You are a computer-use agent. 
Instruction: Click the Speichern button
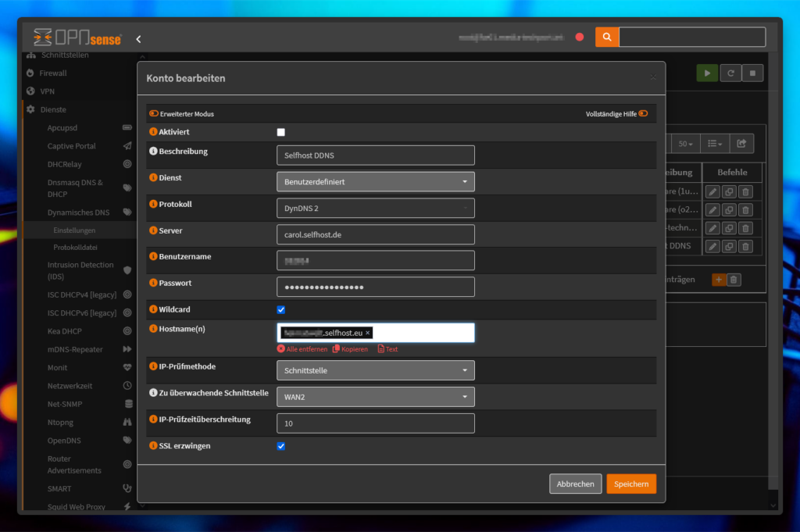[630, 484]
